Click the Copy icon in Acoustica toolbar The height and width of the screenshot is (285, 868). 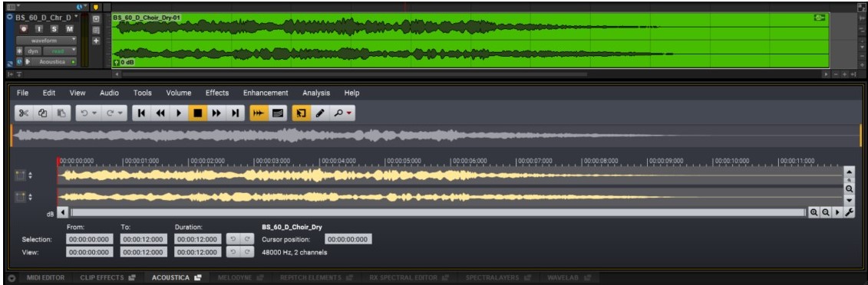(x=43, y=113)
